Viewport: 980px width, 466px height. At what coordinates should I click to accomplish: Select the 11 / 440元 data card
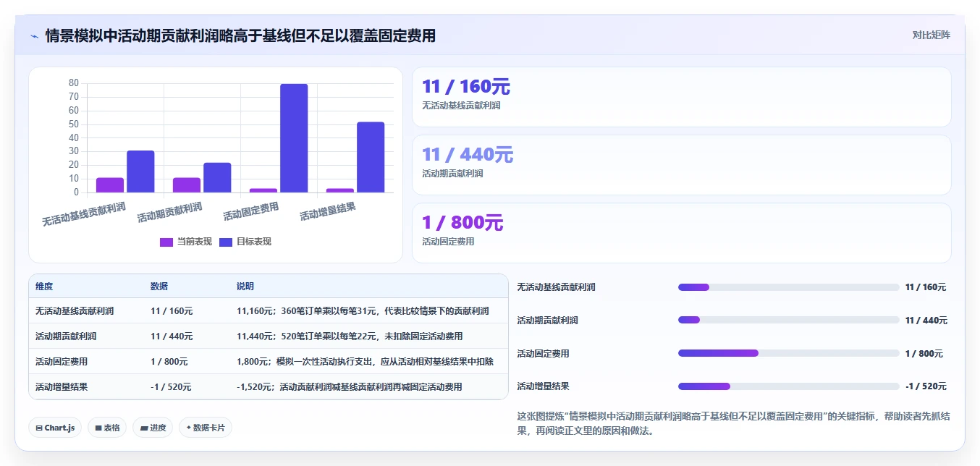pos(681,165)
